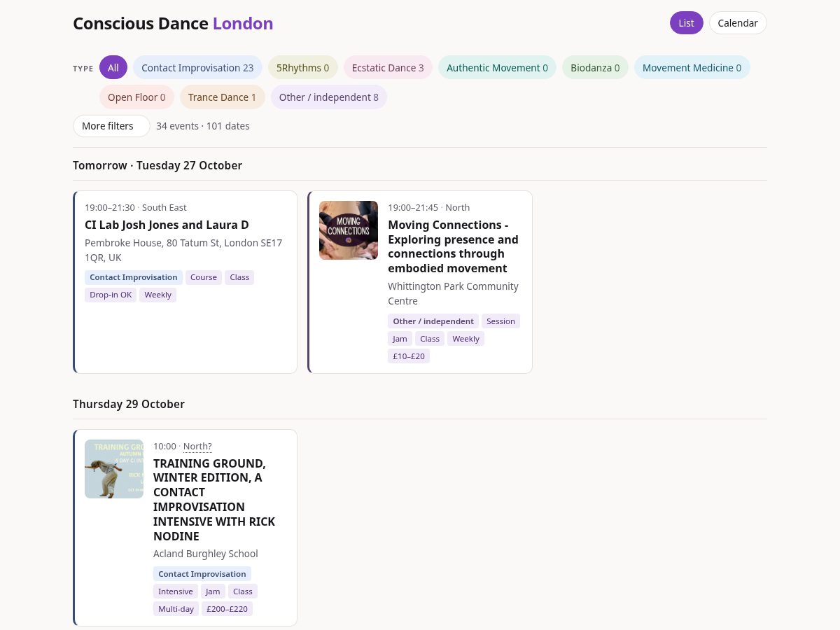Click the 34 events · 101 dates count
840x630 pixels.
[203, 126]
